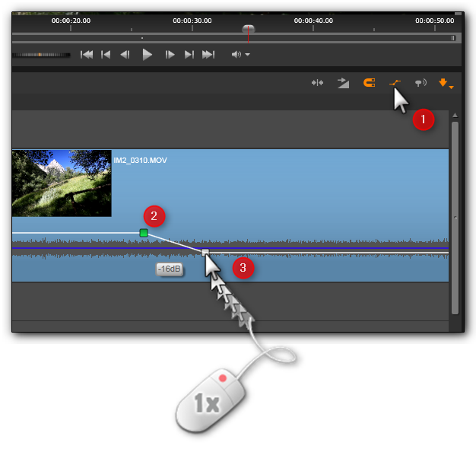Jump to start of the movie

pyautogui.click(x=87, y=55)
